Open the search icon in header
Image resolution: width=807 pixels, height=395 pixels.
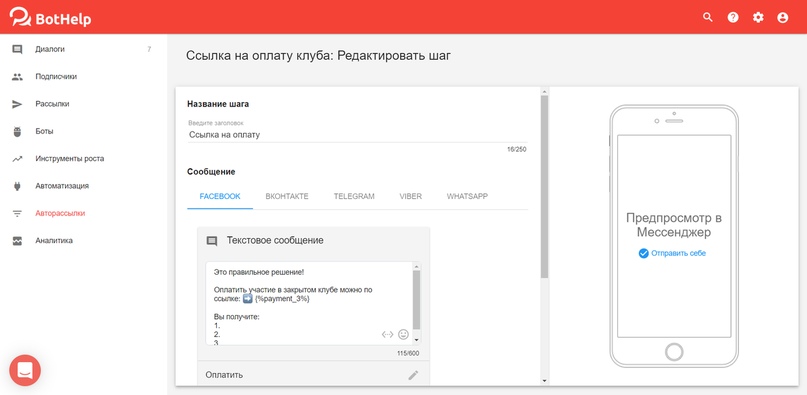(x=708, y=18)
